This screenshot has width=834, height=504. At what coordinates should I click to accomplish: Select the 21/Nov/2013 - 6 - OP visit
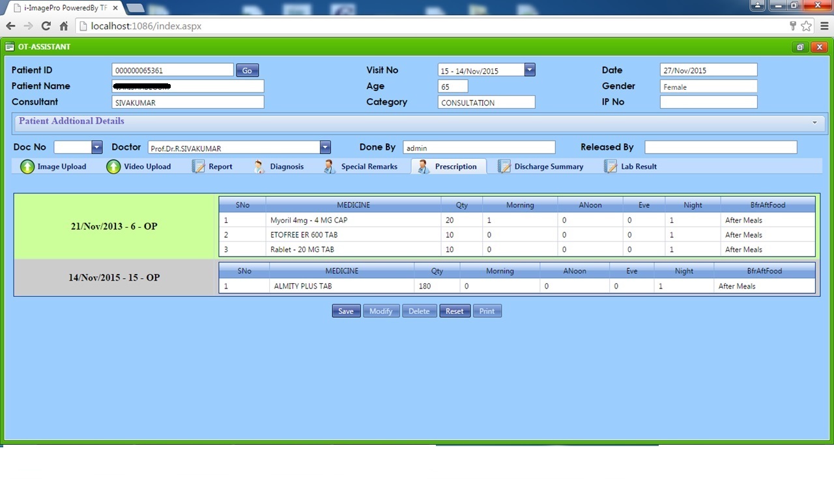click(115, 227)
